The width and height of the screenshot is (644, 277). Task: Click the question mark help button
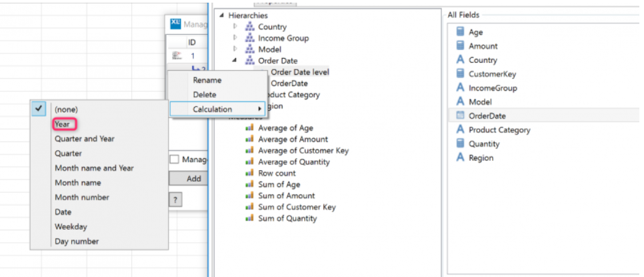click(x=175, y=200)
